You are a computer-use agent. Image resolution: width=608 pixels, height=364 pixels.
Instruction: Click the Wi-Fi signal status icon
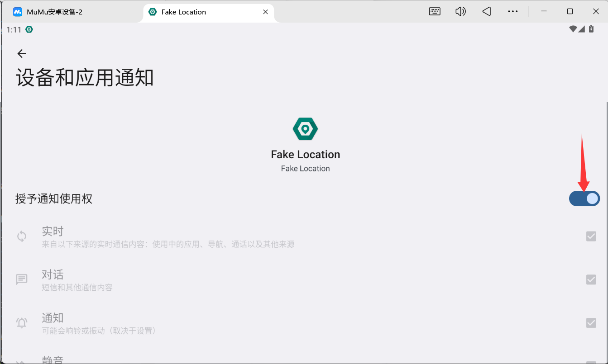pos(573,29)
